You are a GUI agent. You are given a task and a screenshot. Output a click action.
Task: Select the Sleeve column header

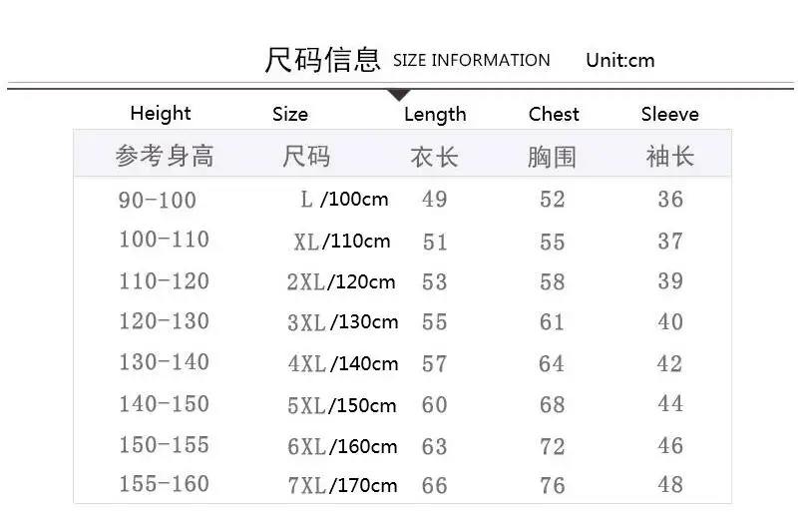(x=669, y=114)
